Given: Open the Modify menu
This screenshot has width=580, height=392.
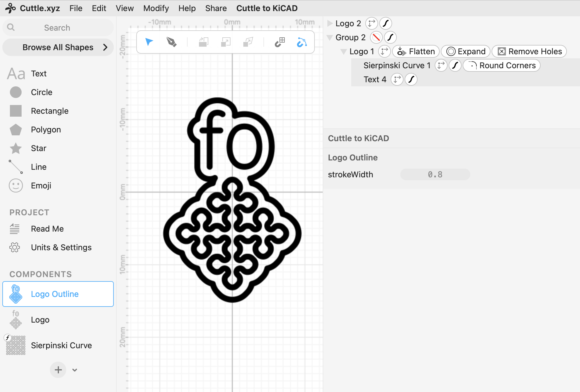Looking at the screenshot, I should (156, 8).
